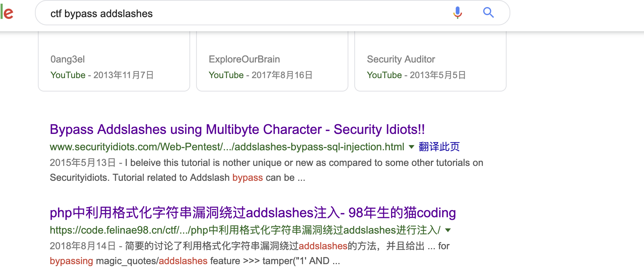Click the 2013年11月7日 date on the 0ang3el card
The image size is (644, 279).
[123, 75]
